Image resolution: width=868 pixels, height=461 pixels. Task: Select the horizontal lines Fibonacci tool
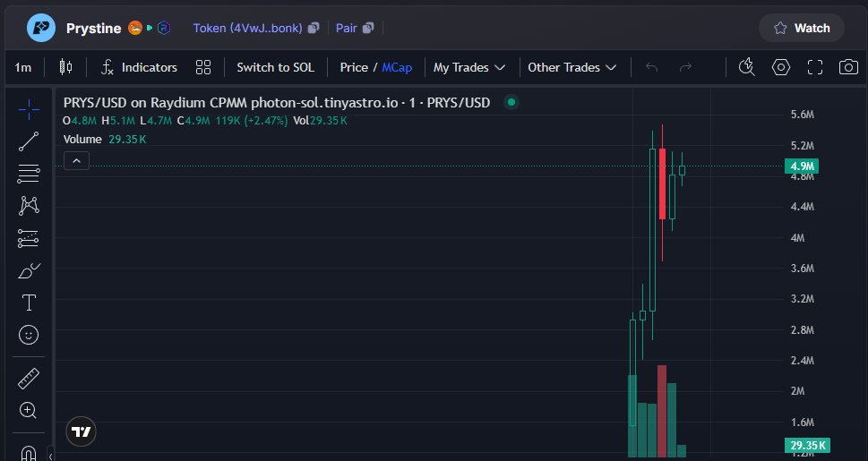click(x=29, y=174)
